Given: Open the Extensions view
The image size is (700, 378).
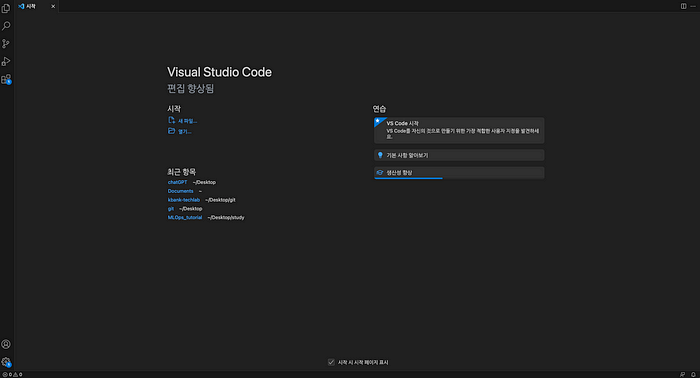Looking at the screenshot, I should click(6, 79).
